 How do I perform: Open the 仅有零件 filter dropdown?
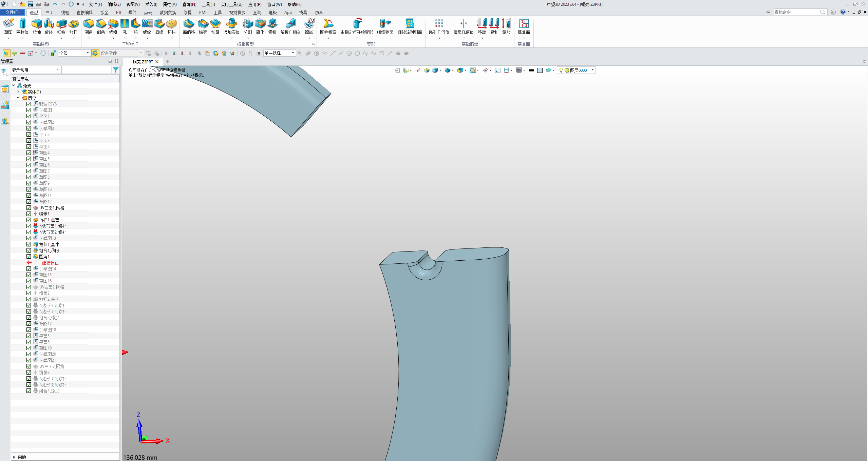coord(139,53)
